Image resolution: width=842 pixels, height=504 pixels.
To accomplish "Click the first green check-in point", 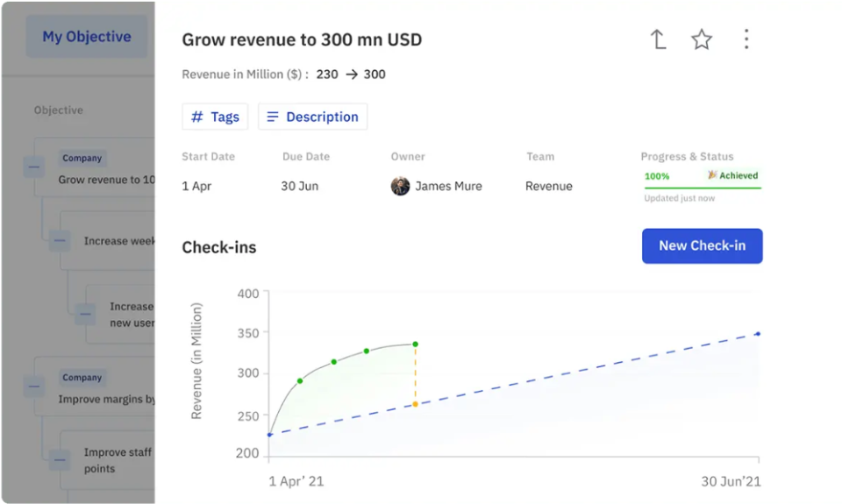I will point(300,381).
